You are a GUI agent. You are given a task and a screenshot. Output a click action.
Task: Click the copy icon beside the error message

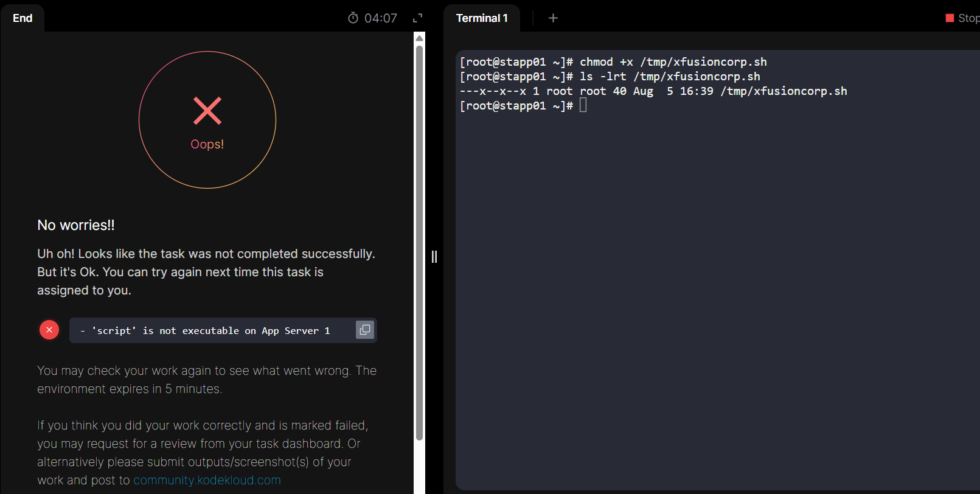coord(365,330)
